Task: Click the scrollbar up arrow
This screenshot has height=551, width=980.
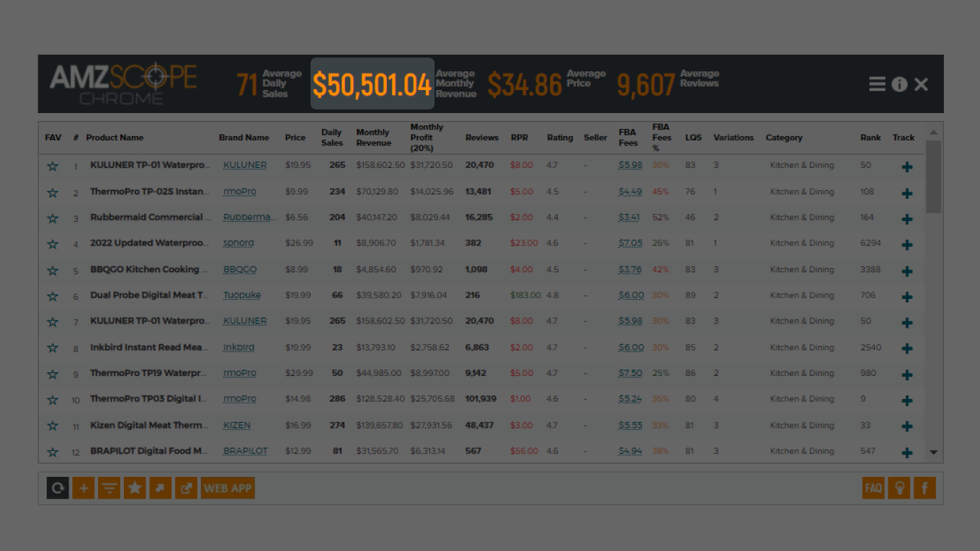Action: pyautogui.click(x=933, y=133)
